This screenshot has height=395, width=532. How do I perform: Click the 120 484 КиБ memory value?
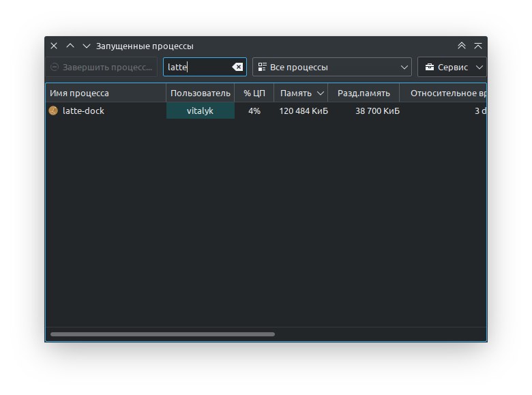(x=304, y=111)
